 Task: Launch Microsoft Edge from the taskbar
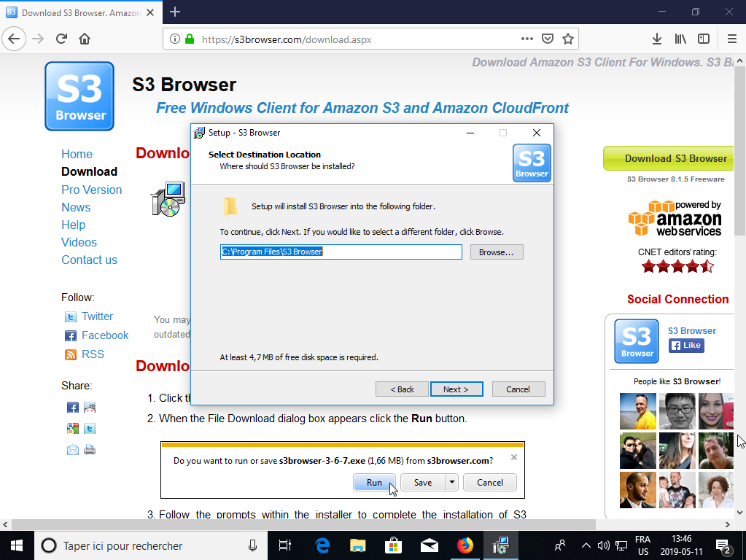tap(322, 545)
